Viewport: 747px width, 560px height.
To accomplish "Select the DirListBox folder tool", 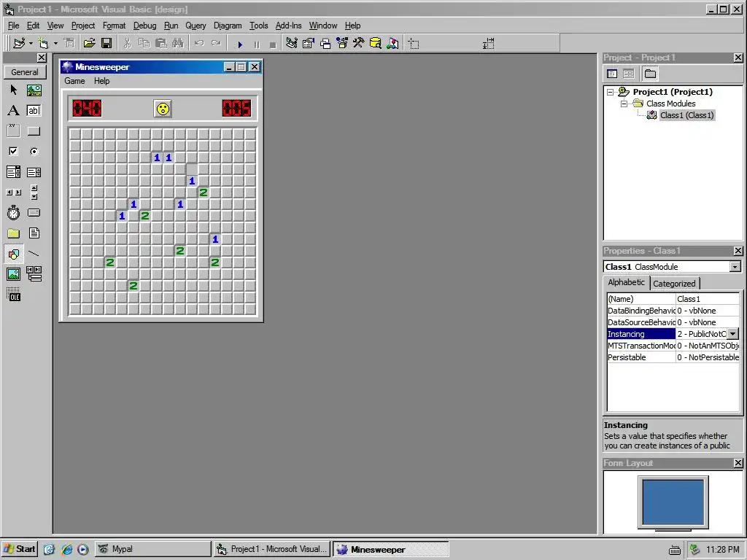I will 13,233.
